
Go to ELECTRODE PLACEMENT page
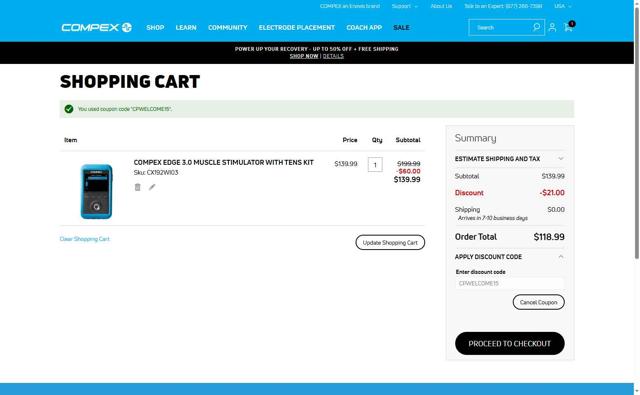click(x=297, y=27)
